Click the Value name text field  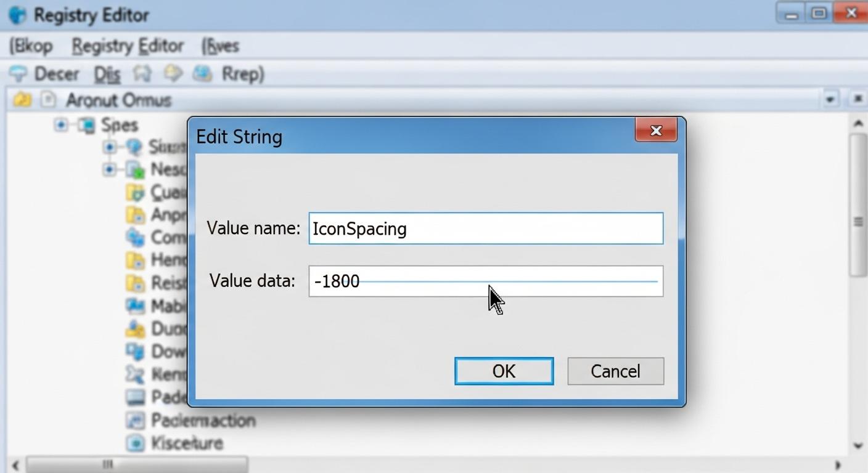coord(485,228)
